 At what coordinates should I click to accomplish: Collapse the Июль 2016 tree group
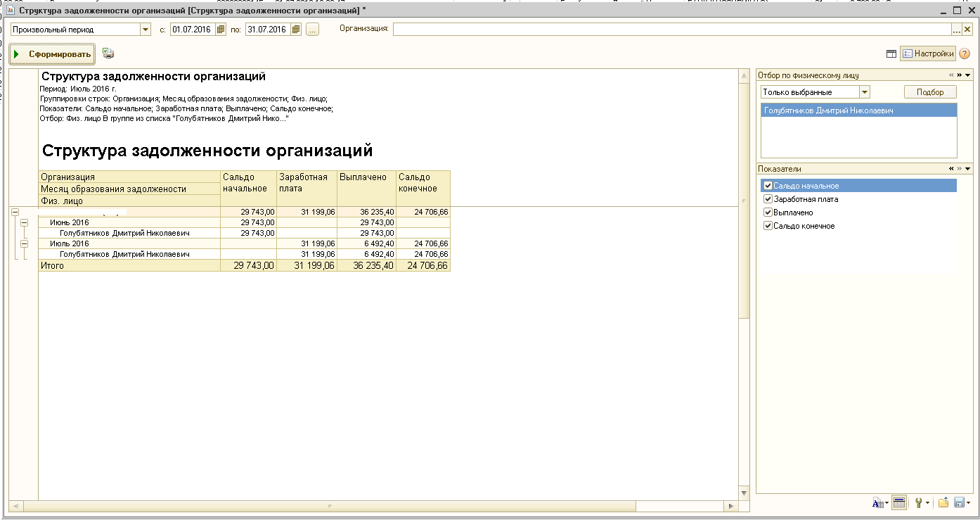tap(25, 243)
